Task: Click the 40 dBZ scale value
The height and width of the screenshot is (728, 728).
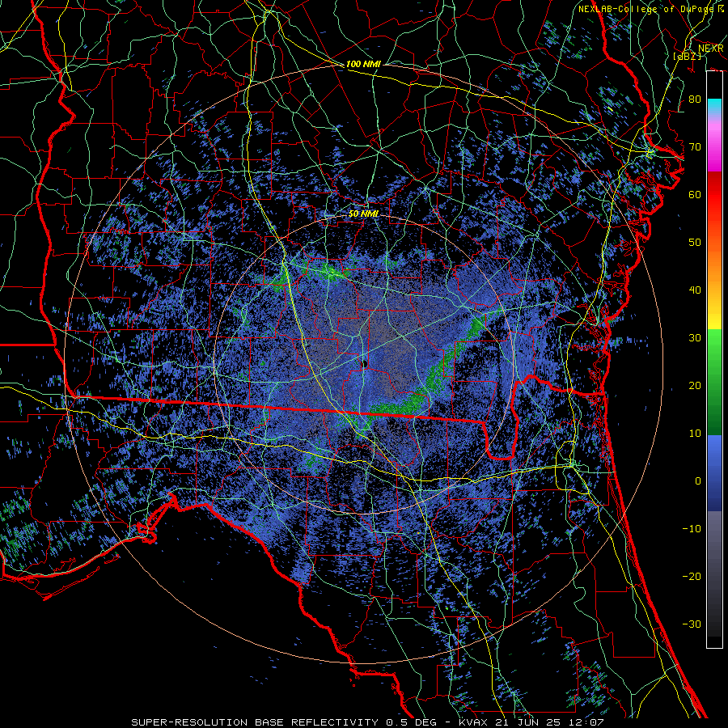Action: click(x=695, y=290)
